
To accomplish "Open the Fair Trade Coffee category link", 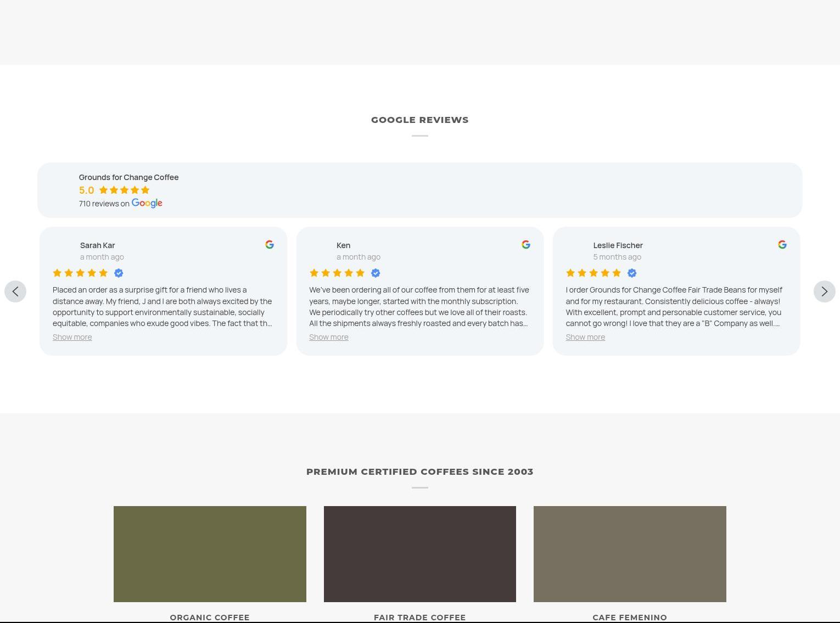I will 419,617.
